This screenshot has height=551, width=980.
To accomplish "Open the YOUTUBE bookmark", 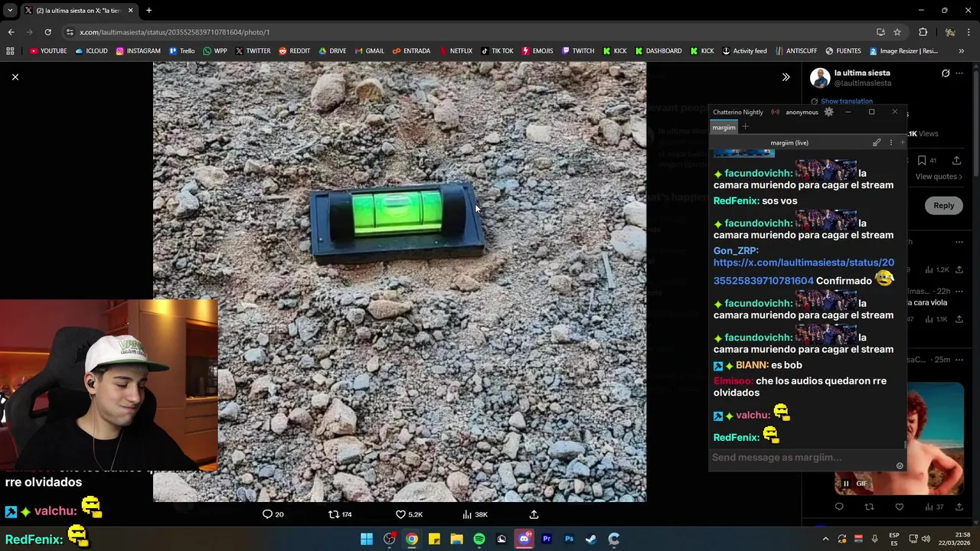I will click(48, 51).
